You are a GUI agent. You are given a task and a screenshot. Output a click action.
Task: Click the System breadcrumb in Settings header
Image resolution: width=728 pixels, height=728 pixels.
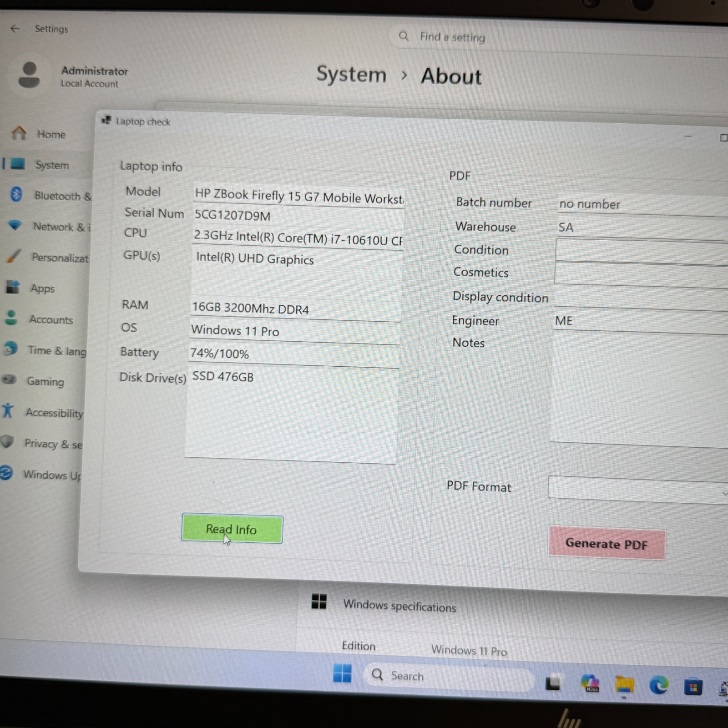(x=351, y=74)
